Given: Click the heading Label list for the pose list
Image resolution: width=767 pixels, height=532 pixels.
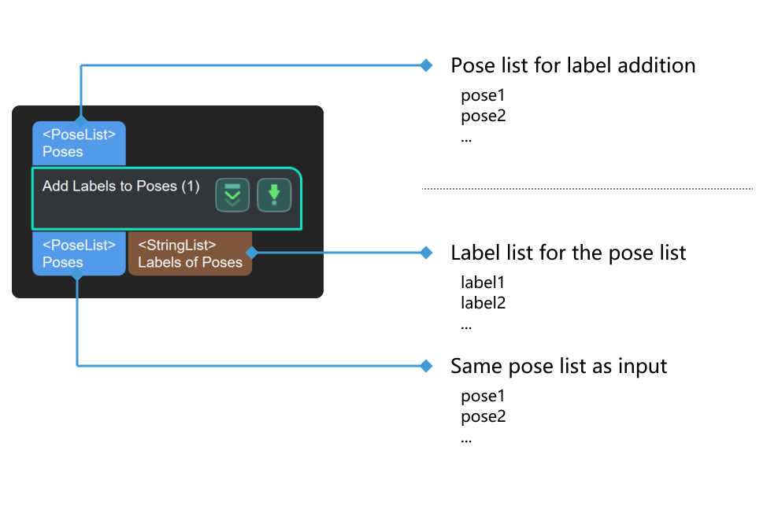Looking at the screenshot, I should click(568, 253).
